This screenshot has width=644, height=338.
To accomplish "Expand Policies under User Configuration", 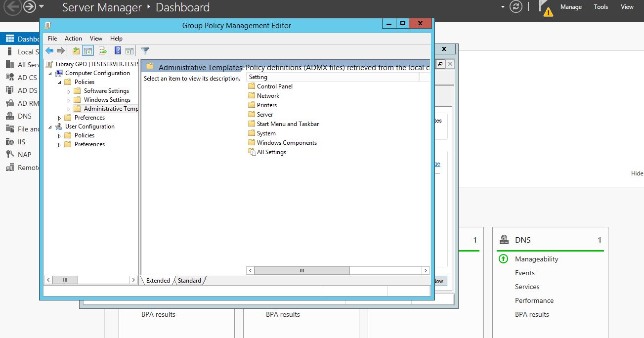I will click(x=60, y=135).
